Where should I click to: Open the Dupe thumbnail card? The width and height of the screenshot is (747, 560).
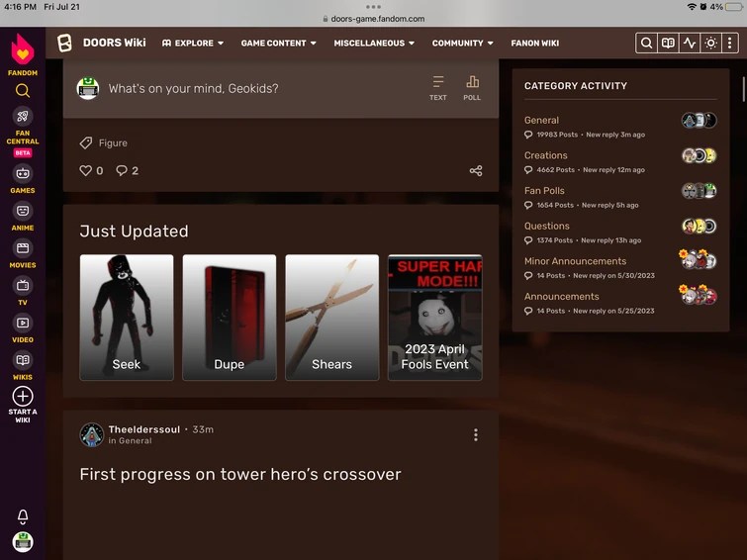[x=230, y=318]
